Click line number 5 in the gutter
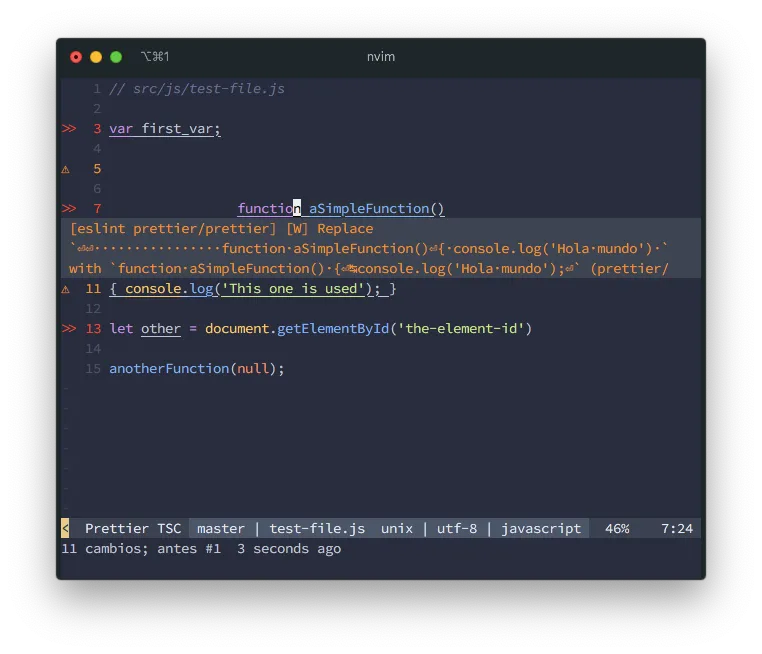The image size is (762, 654). (97, 169)
